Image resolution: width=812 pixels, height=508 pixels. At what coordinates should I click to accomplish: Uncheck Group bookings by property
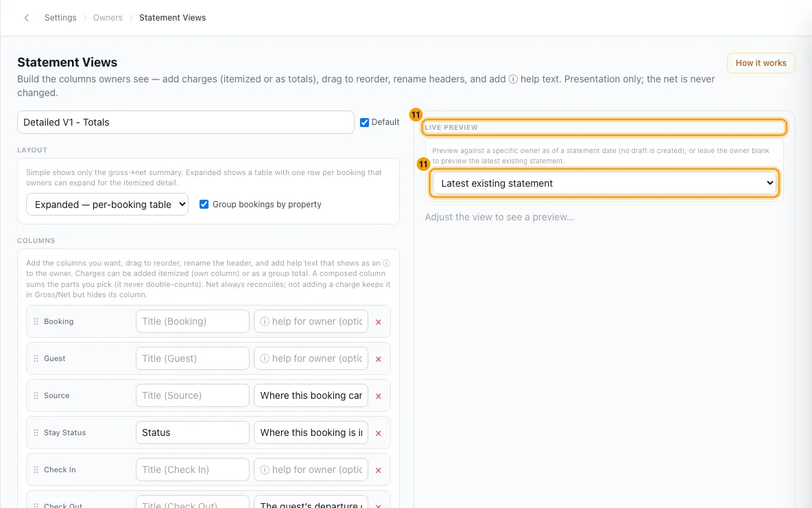point(204,205)
